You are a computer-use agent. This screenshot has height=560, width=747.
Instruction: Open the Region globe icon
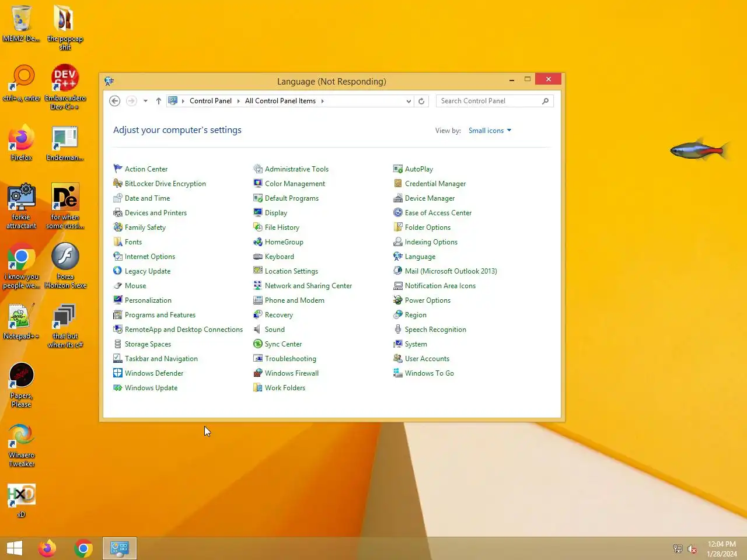pyautogui.click(x=398, y=314)
